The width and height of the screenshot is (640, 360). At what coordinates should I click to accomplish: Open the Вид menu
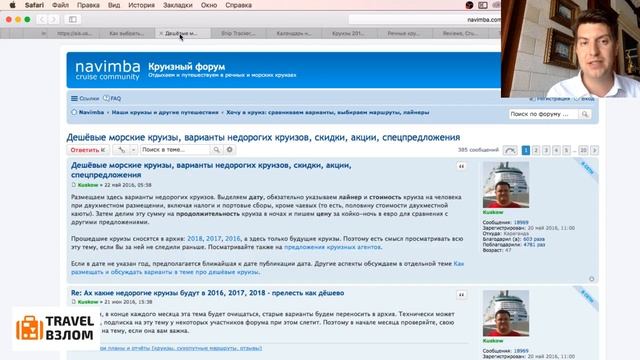coord(114,5)
